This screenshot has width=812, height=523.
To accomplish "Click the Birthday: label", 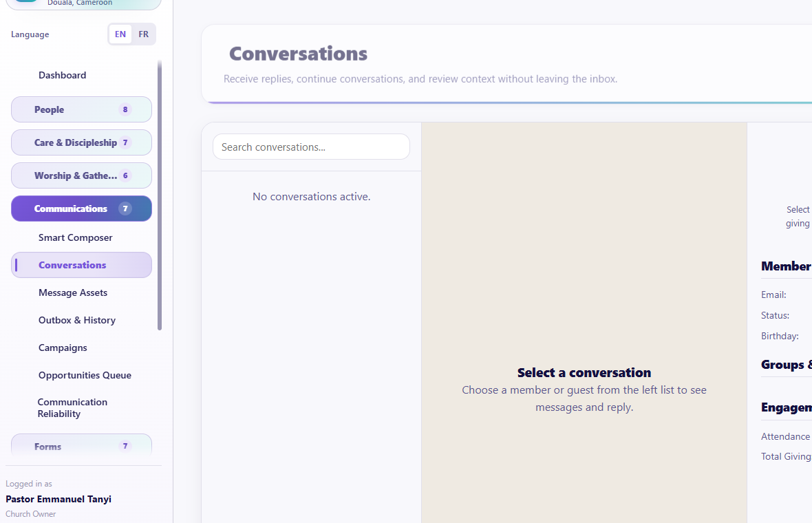I will (780, 336).
